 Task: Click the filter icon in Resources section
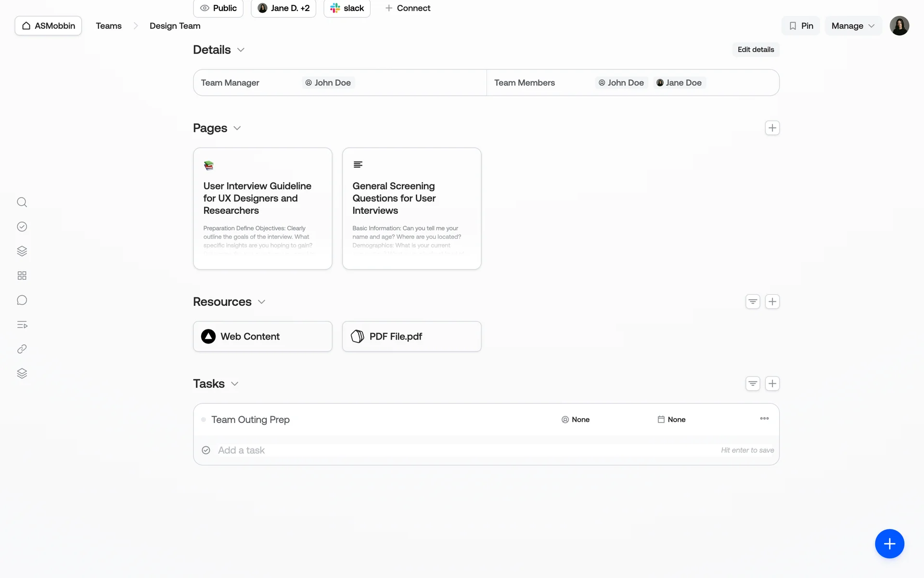tap(753, 302)
